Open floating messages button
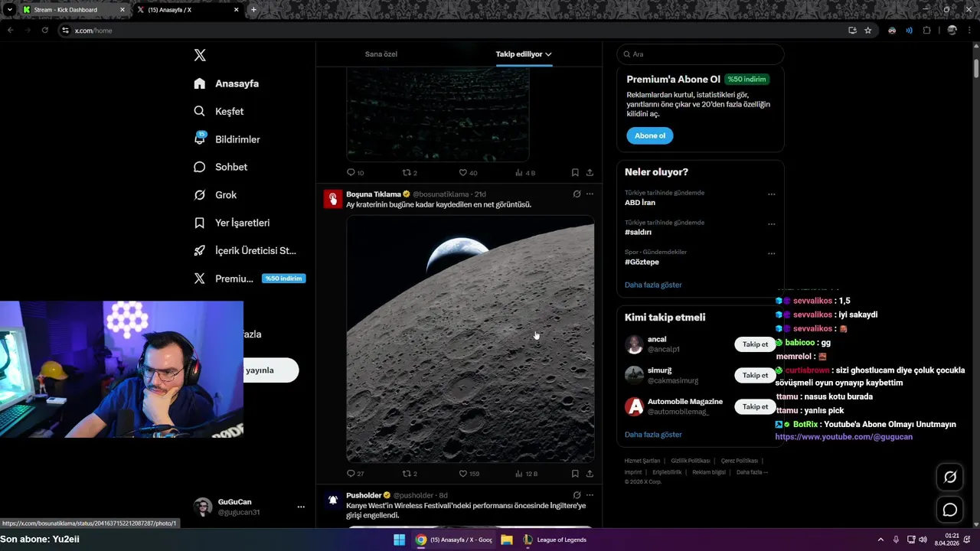 click(x=950, y=510)
